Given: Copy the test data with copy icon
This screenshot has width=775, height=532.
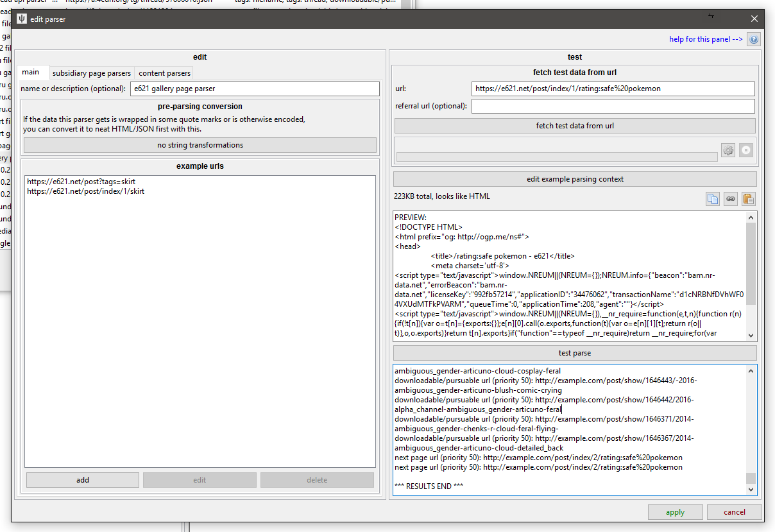Looking at the screenshot, I should [x=712, y=199].
